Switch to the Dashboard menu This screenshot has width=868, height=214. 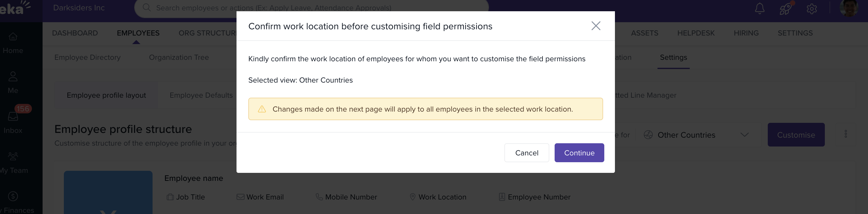(75, 33)
